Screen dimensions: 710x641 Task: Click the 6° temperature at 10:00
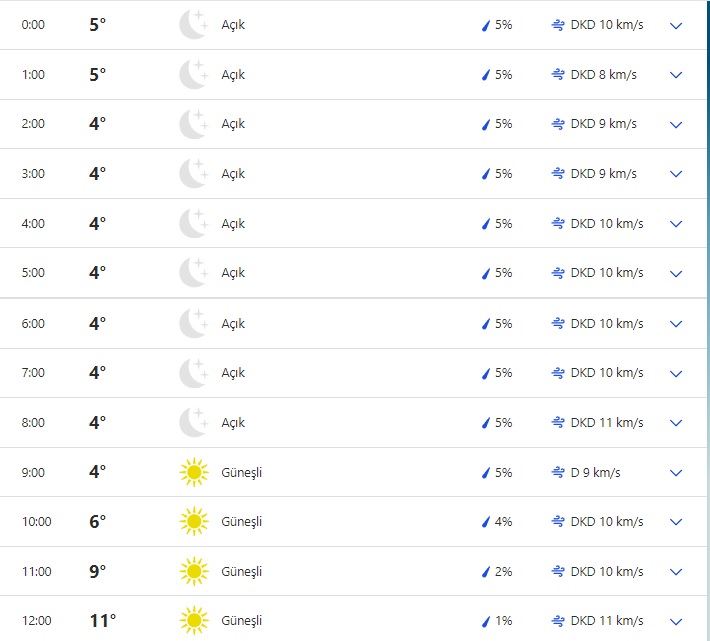(x=97, y=522)
